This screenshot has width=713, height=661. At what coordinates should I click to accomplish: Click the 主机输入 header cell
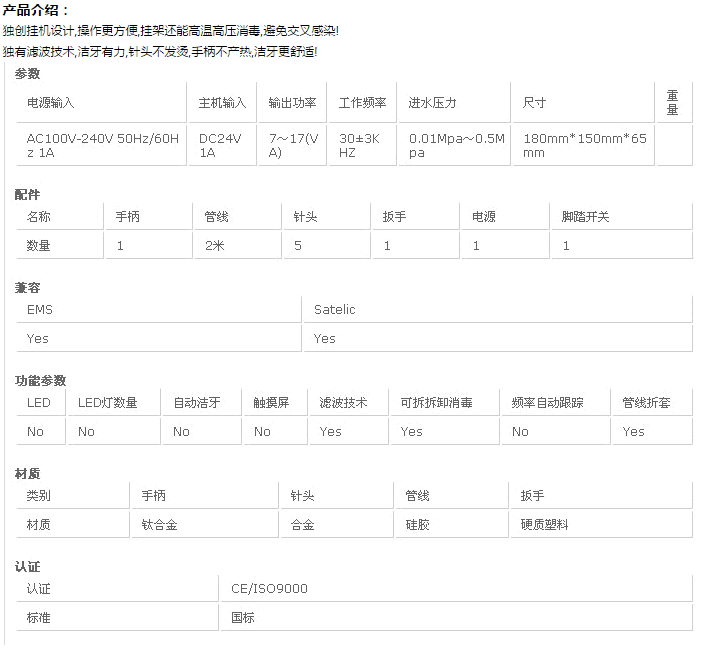click(x=222, y=103)
